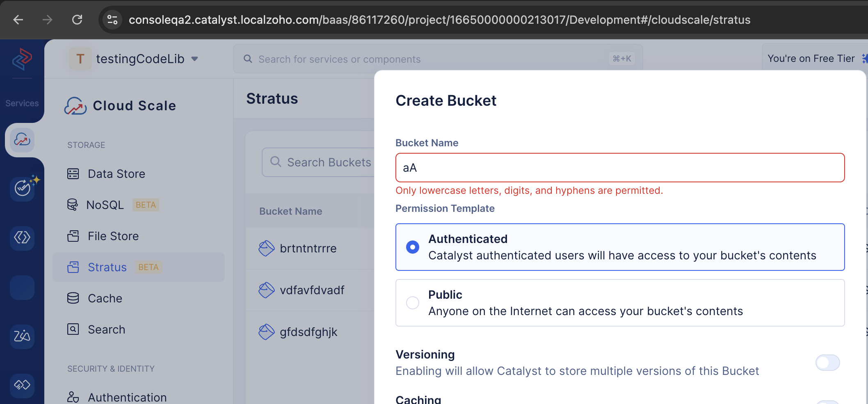This screenshot has height=404, width=868.
Task: Click the Search magnifier icon in sidebar
Action: [x=73, y=329]
